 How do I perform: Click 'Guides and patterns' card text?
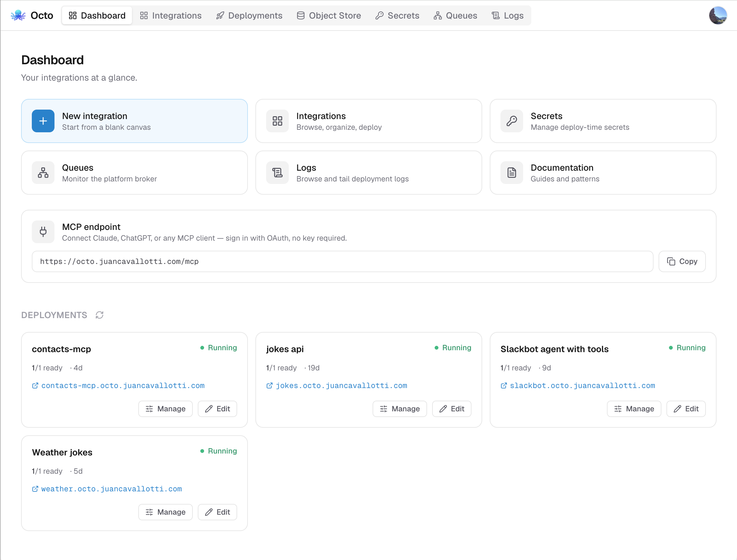[x=565, y=179]
